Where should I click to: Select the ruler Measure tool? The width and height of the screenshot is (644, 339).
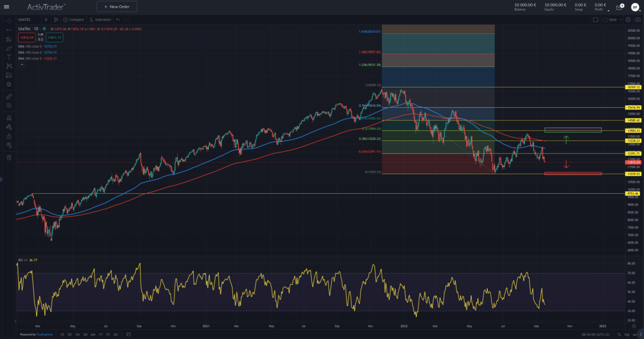click(9, 97)
